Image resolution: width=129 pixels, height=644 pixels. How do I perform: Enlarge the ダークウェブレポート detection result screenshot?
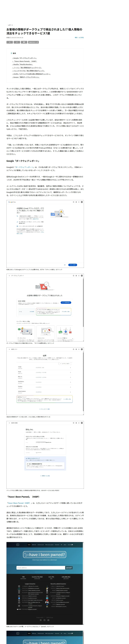(45, 308)
